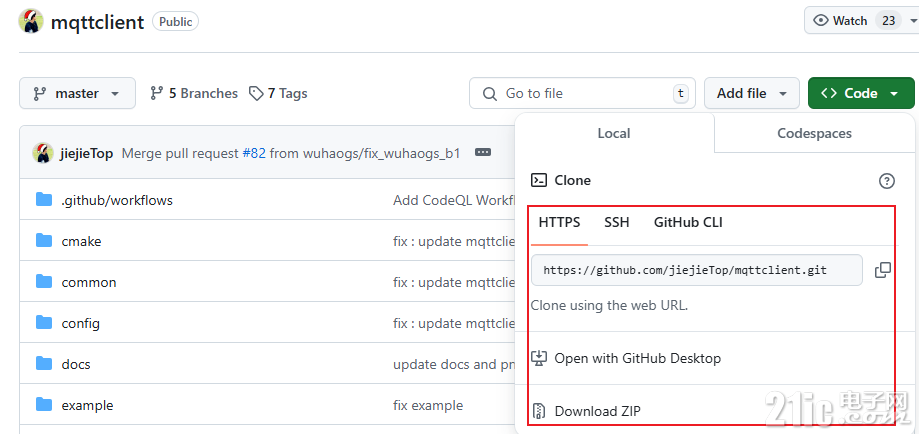The image size is (919, 434).
Task: Switch to the Local tab
Action: coord(614,133)
